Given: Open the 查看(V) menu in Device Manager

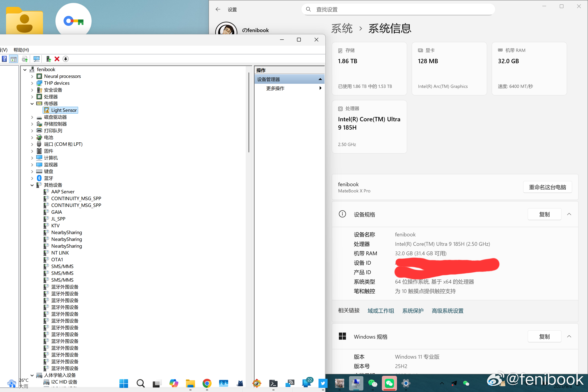Looking at the screenshot, I should [4, 50].
